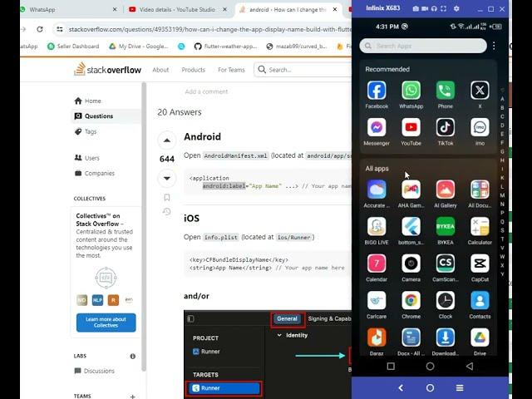Launch the Flutter bottom_s... app
Viewport: 532px width, 399px height.
click(x=411, y=226)
